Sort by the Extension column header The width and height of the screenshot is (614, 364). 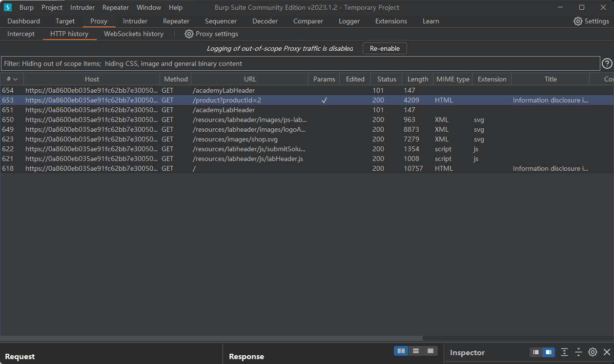[492, 79]
